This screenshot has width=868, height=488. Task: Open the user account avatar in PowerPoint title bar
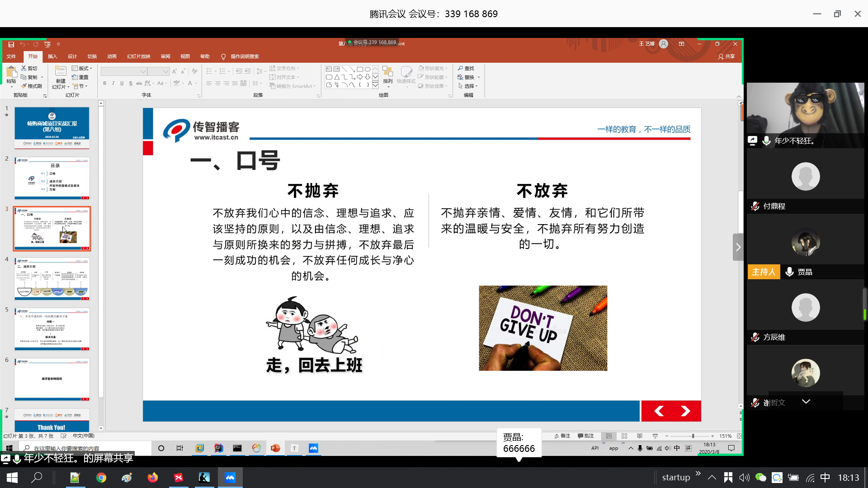click(x=663, y=44)
